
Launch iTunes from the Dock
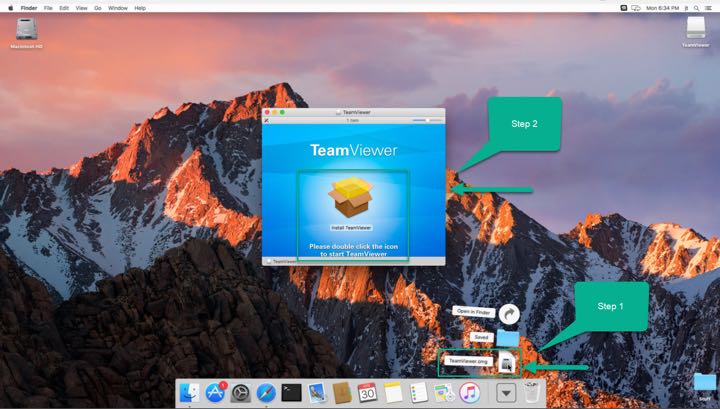(x=469, y=393)
